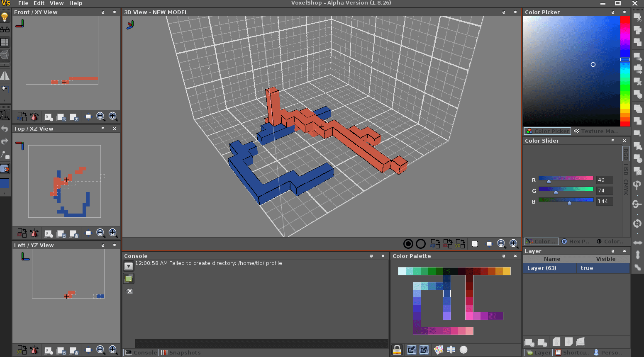Switch to the Hex Picker tab
The height and width of the screenshot is (357, 644).
[575, 241]
